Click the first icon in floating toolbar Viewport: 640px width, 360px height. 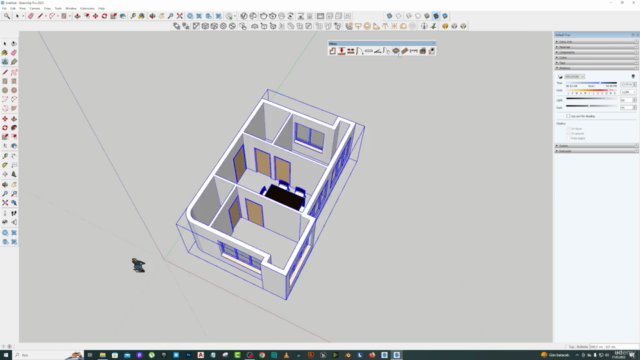pos(333,51)
